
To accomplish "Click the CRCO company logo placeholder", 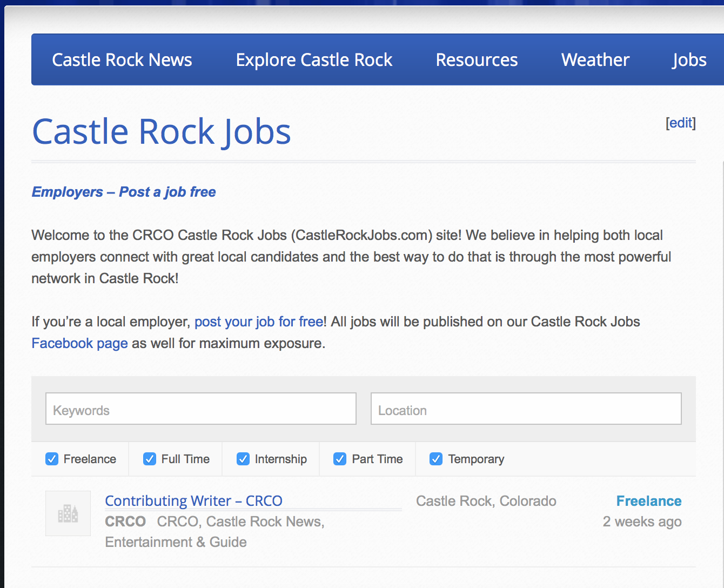I will click(x=68, y=513).
